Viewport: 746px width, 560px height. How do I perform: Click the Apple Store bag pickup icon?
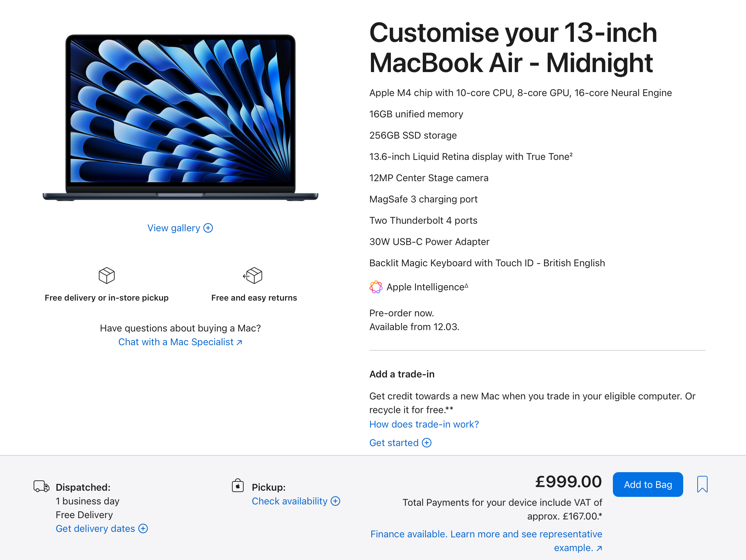[x=238, y=486]
